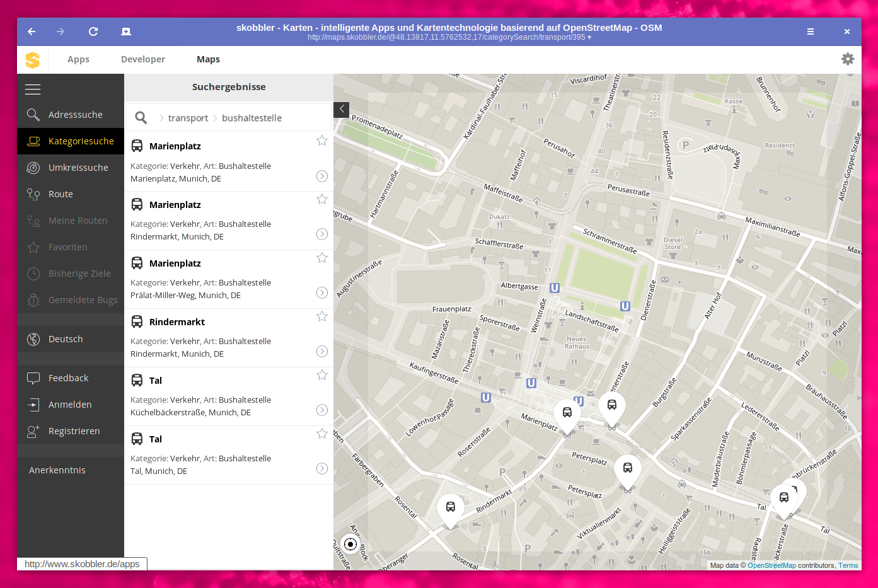This screenshot has height=588, width=878.
Task: Click the geolocation target button on map
Action: [x=350, y=544]
